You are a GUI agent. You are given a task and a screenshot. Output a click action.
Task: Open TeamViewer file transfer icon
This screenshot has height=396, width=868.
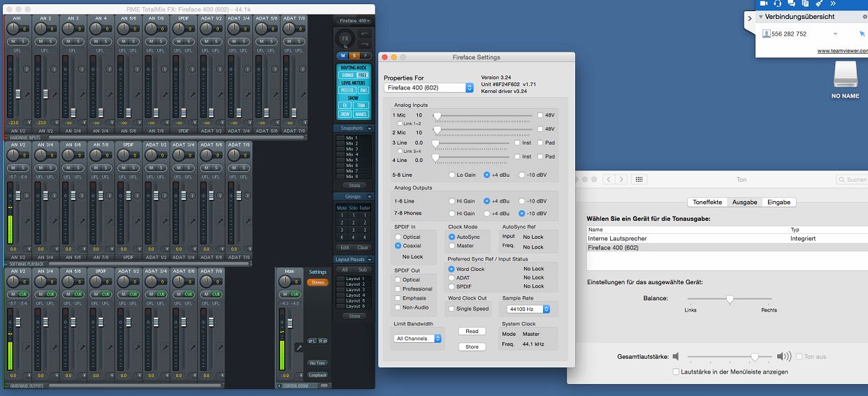[x=806, y=3]
